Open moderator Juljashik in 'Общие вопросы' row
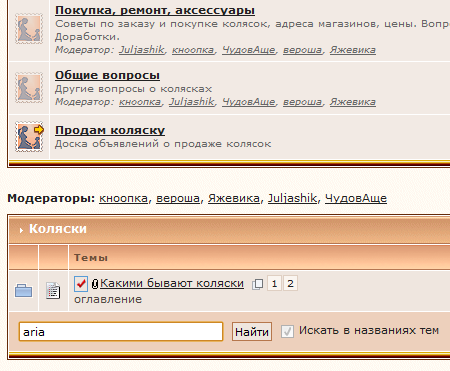Viewport: 450px width, 371px height. 191,102
